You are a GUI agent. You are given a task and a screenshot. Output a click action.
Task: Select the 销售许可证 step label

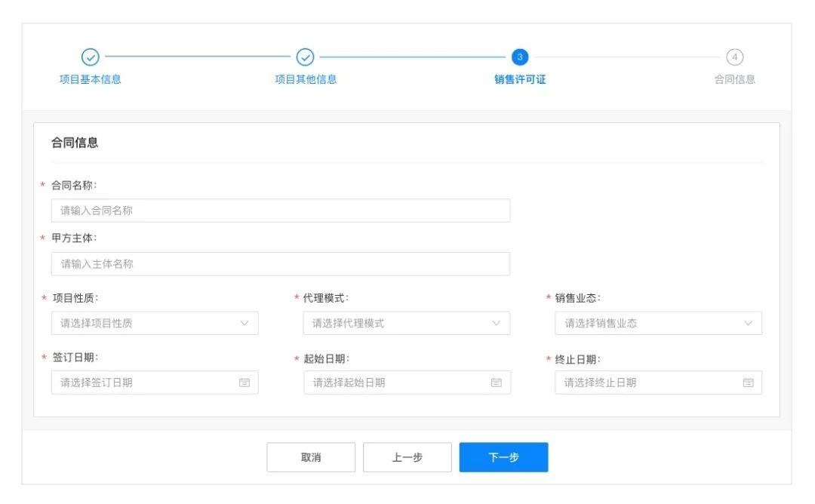(520, 79)
